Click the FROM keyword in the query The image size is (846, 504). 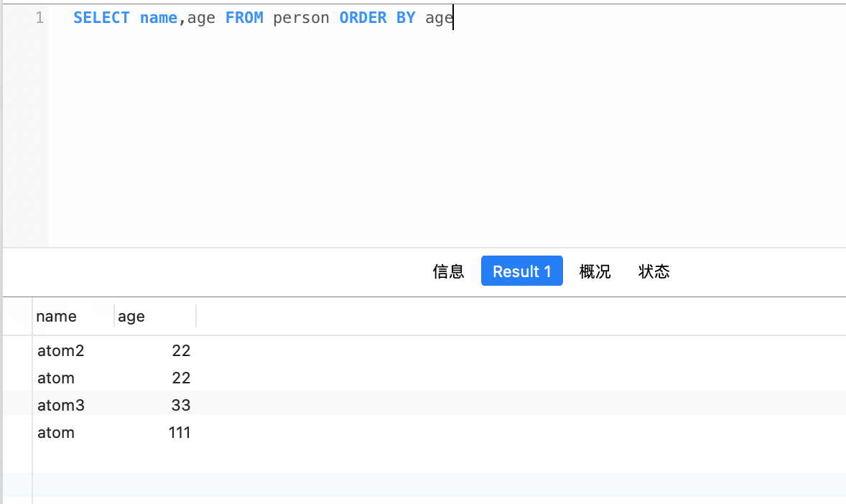click(244, 17)
